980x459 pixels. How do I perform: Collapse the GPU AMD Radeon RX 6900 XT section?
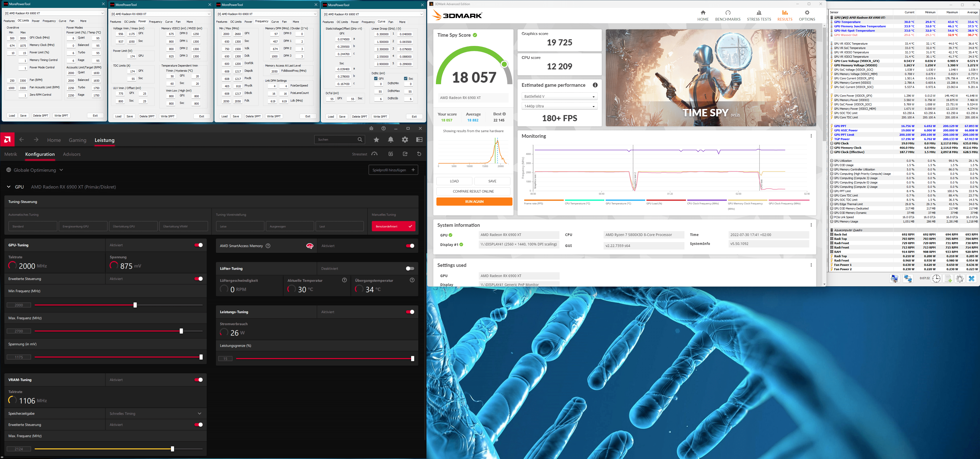click(x=9, y=187)
